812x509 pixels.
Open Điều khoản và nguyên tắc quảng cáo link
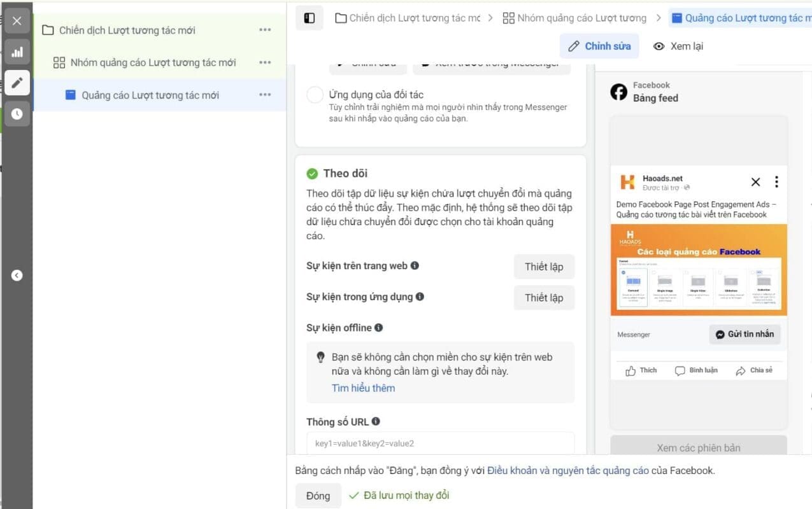[568, 471]
